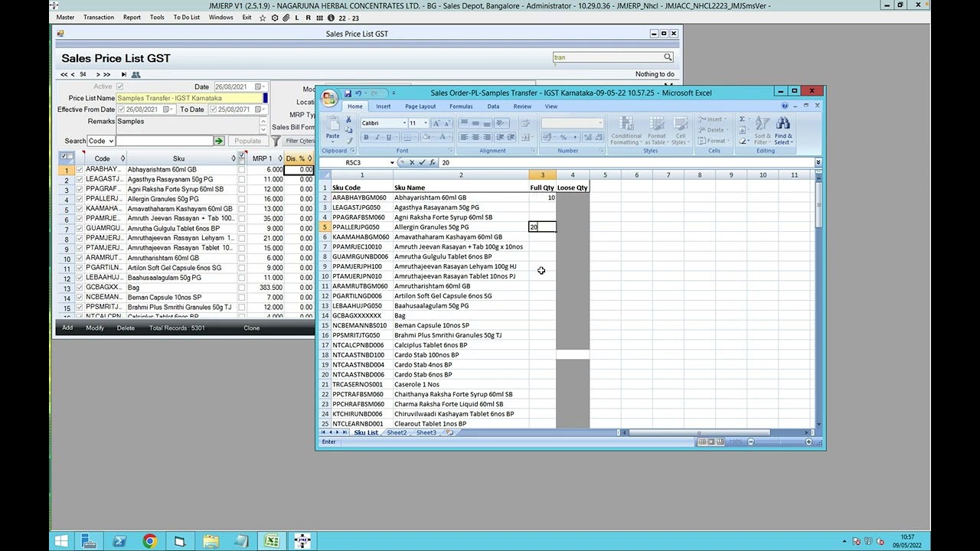Click Excel zoom slider
Screen dimensions: 980x551
pyautogui.click(x=779, y=442)
